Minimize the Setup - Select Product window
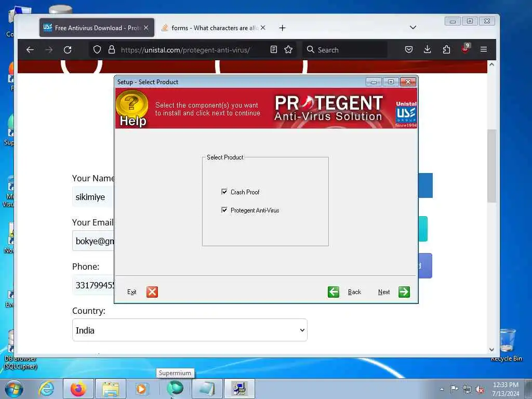The width and height of the screenshot is (532, 399). pyautogui.click(x=374, y=82)
